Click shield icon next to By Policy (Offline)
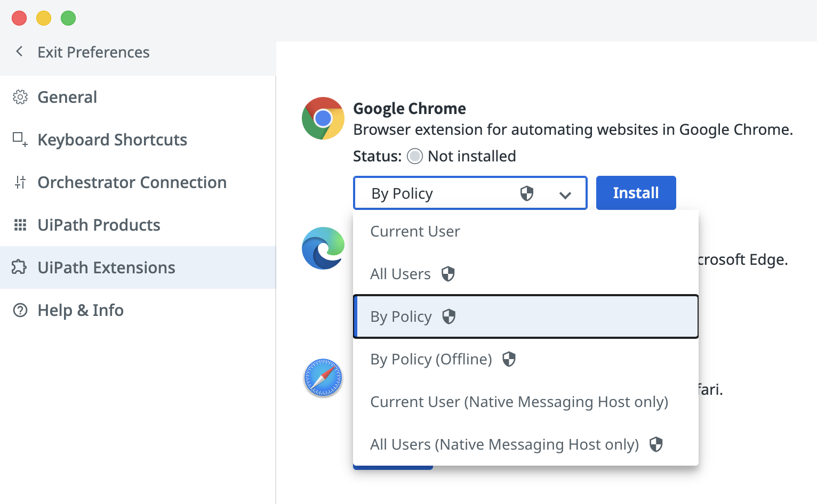 509,359
